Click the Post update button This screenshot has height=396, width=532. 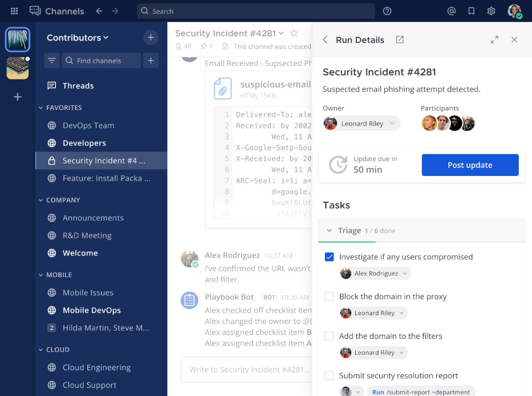[x=470, y=165]
